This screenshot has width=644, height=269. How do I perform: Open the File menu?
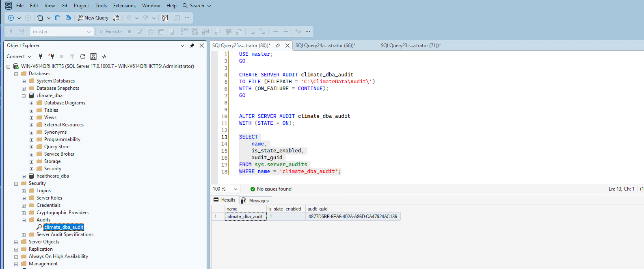click(20, 6)
